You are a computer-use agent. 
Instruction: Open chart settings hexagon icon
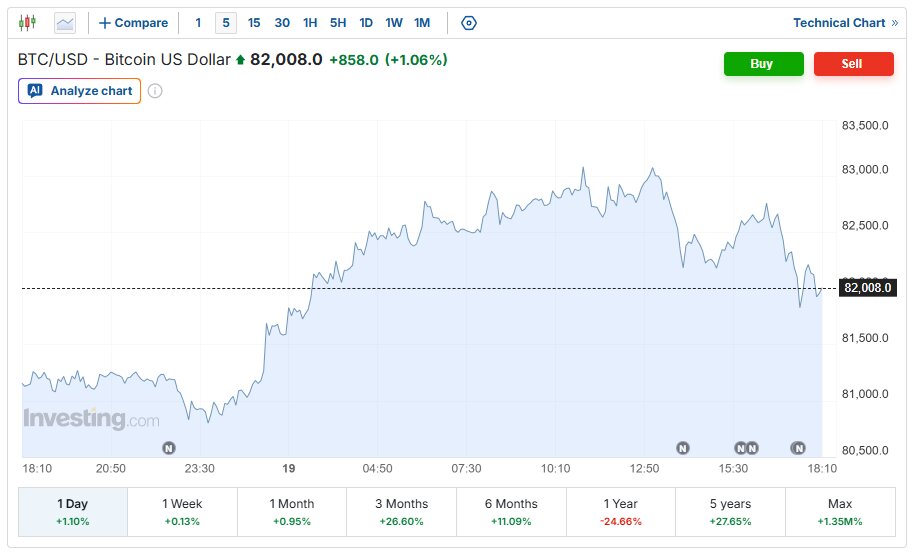pos(469,23)
